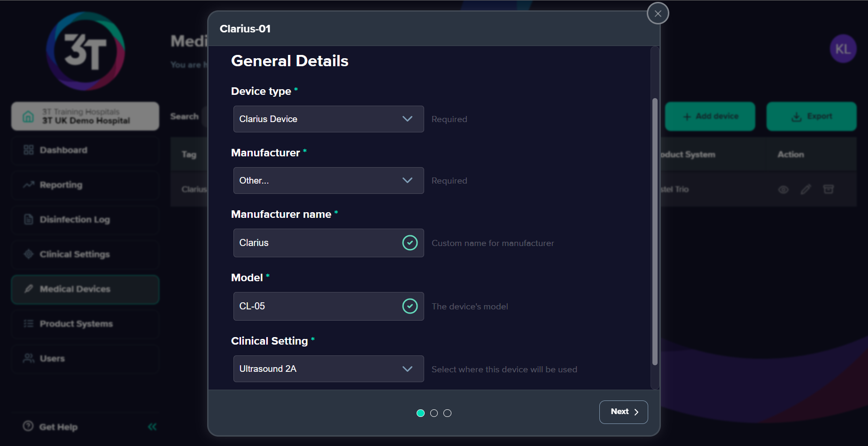Open Users in sidebar
Screen dimensions: 868x446
[85, 359]
